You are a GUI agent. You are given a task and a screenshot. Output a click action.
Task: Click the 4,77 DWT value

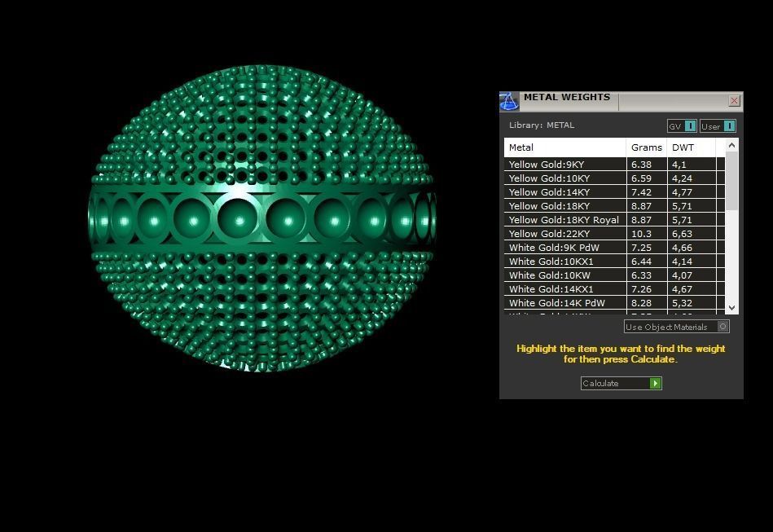(x=682, y=192)
